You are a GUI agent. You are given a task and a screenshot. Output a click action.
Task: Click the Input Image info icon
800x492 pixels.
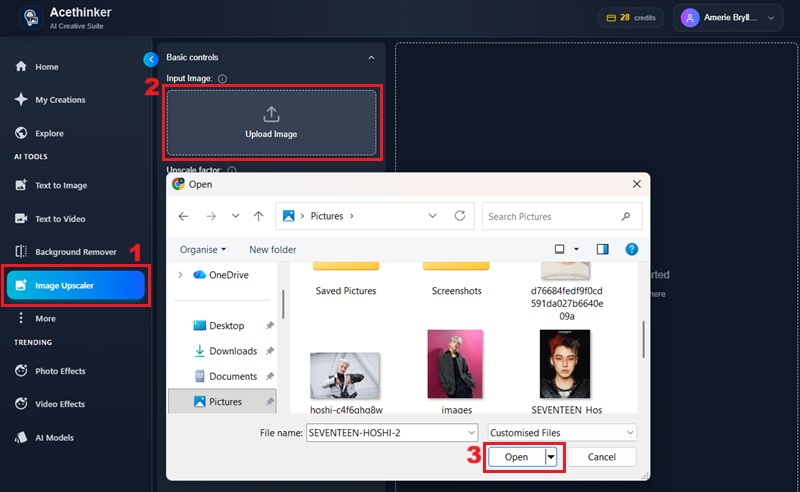222,79
